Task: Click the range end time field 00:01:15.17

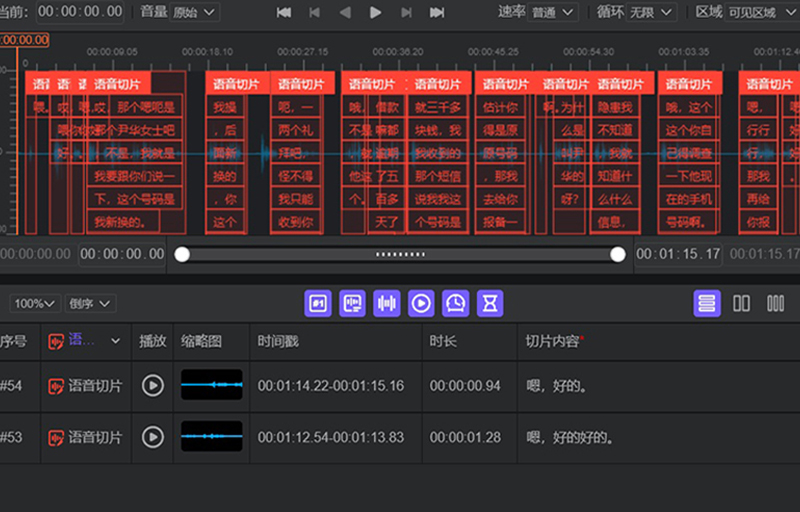Action: coord(678,254)
